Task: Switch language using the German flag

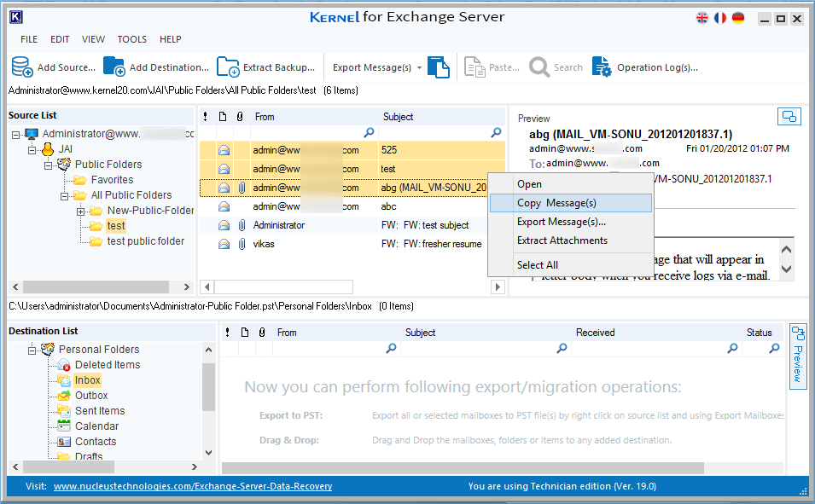Action: pyautogui.click(x=738, y=18)
